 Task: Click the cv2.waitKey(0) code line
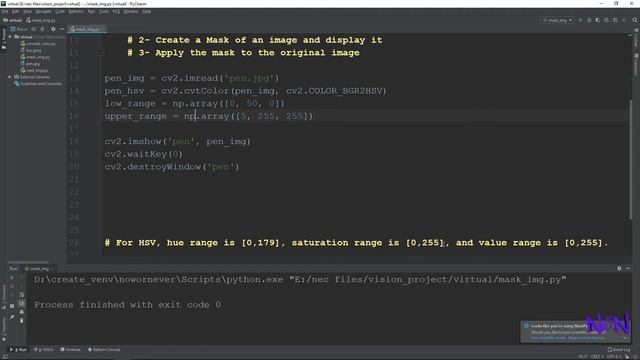point(144,154)
